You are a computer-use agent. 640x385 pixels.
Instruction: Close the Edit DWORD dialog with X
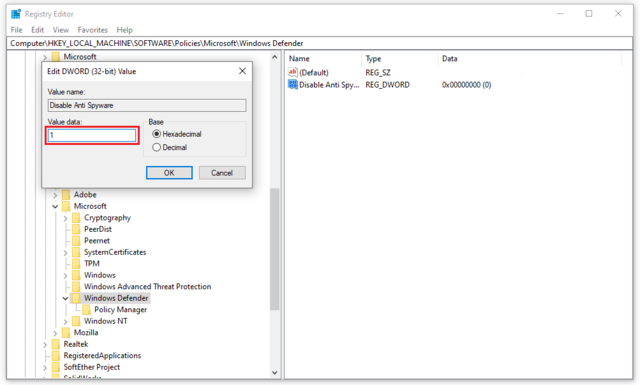click(242, 71)
